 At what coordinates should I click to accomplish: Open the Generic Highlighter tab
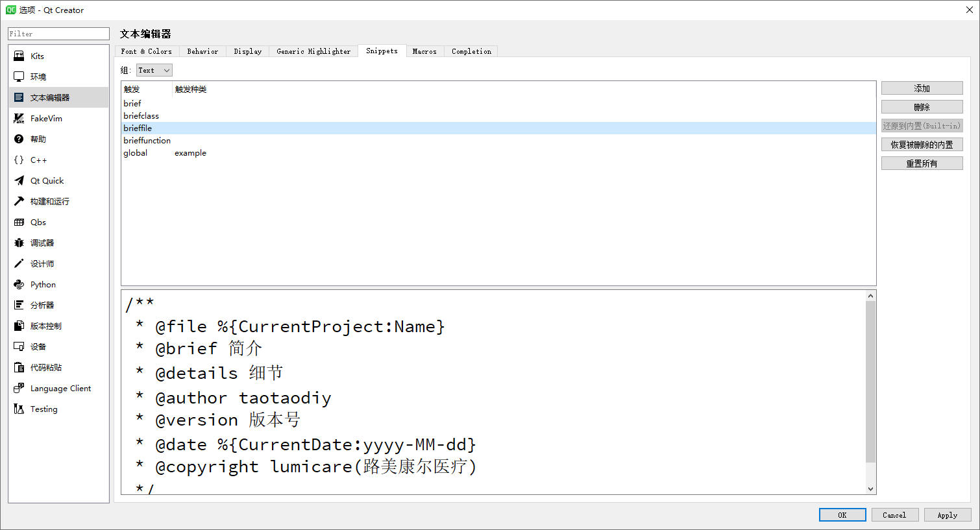(x=313, y=51)
